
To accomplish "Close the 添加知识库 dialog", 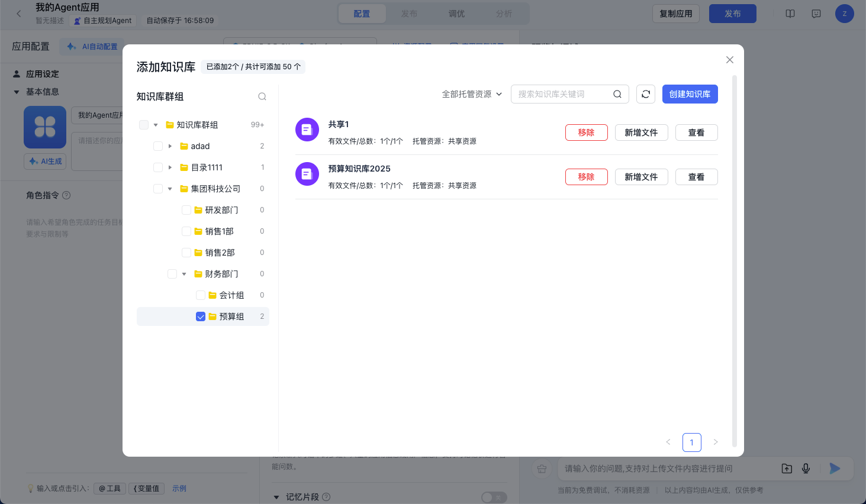I will point(730,60).
